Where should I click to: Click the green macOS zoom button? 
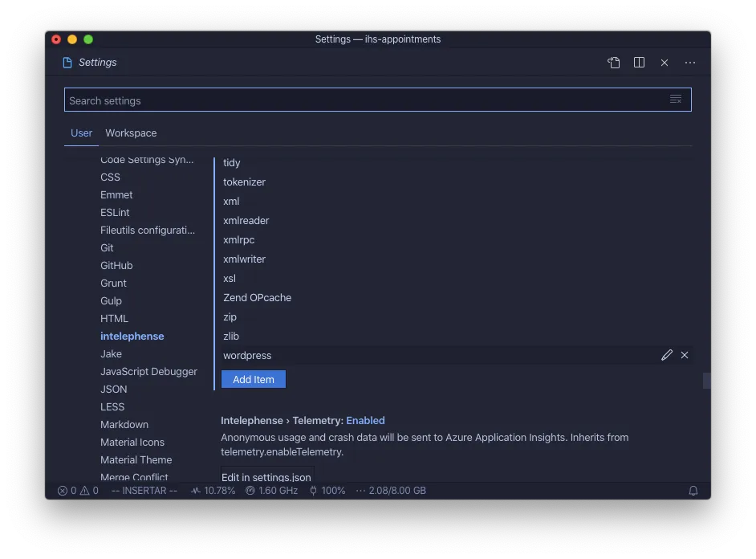88,39
